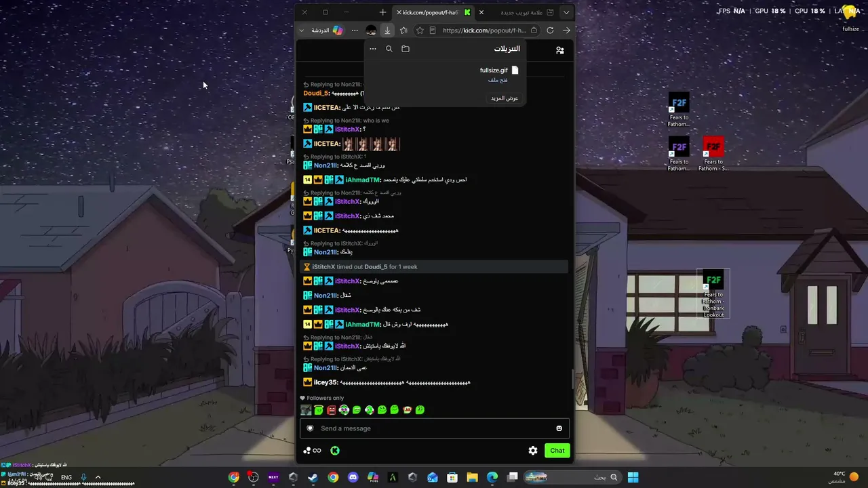868x488 pixels.
Task: Close the new tab page tab
Action: (x=481, y=12)
